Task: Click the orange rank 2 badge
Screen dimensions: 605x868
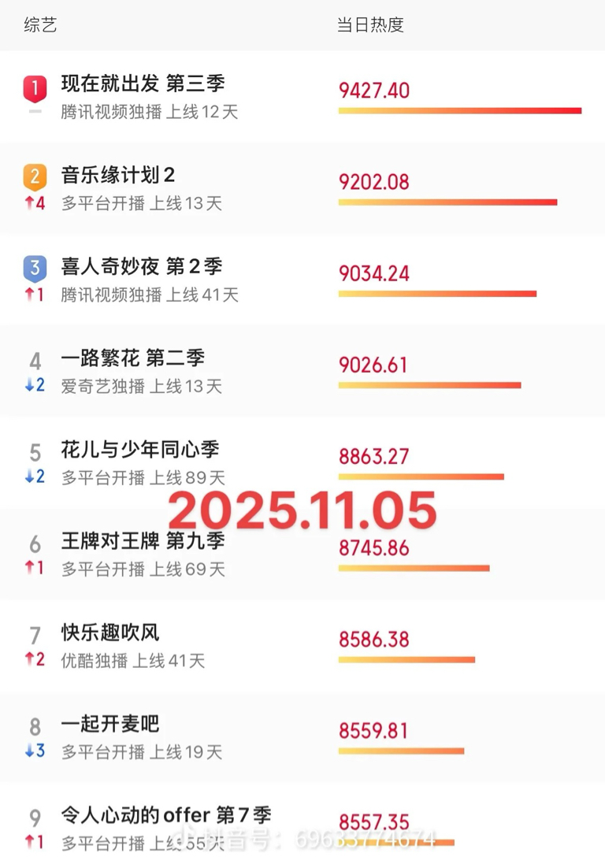Action: tap(35, 177)
